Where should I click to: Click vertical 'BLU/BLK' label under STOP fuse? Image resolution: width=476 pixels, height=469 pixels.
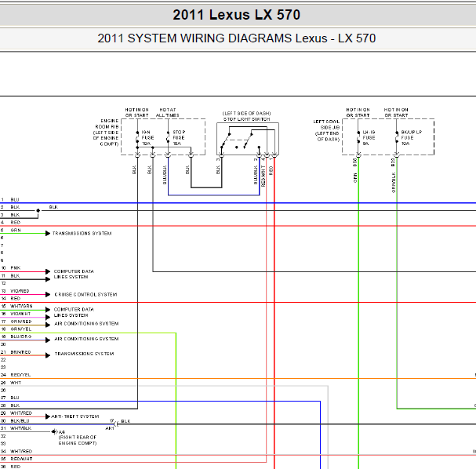click(165, 175)
